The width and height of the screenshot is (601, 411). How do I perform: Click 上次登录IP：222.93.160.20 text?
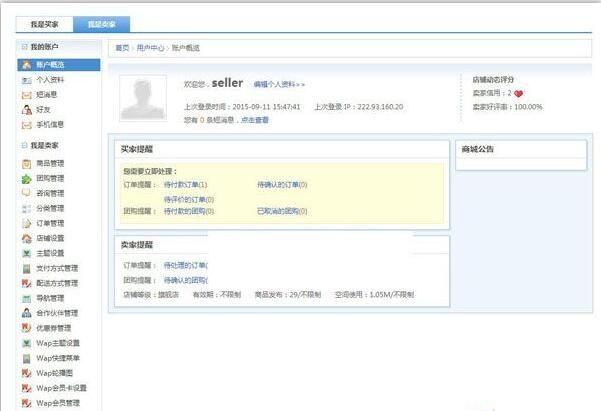(x=359, y=107)
